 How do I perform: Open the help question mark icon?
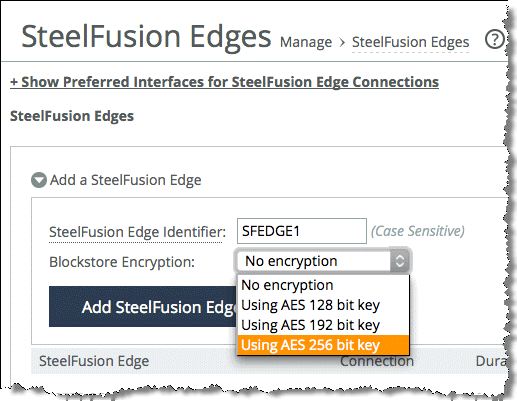(x=494, y=40)
